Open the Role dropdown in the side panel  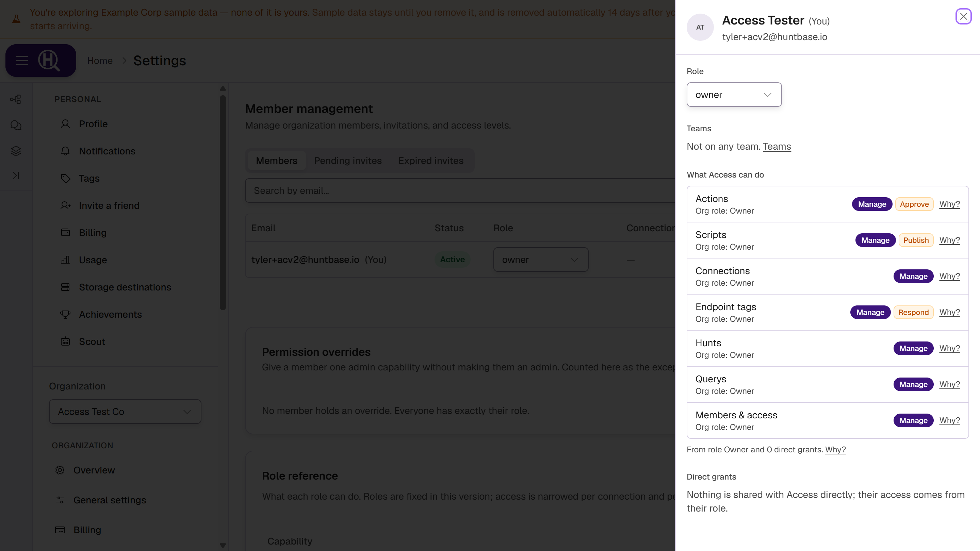(x=734, y=95)
